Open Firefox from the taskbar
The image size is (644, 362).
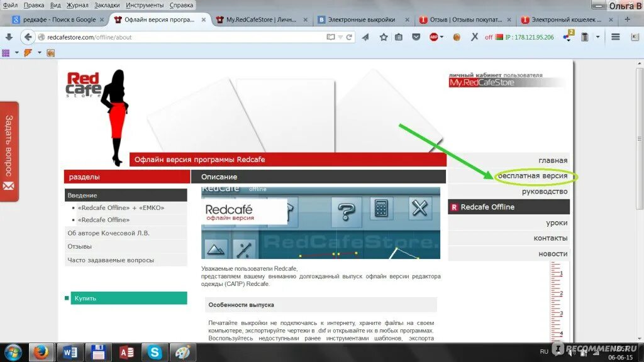click(x=41, y=352)
